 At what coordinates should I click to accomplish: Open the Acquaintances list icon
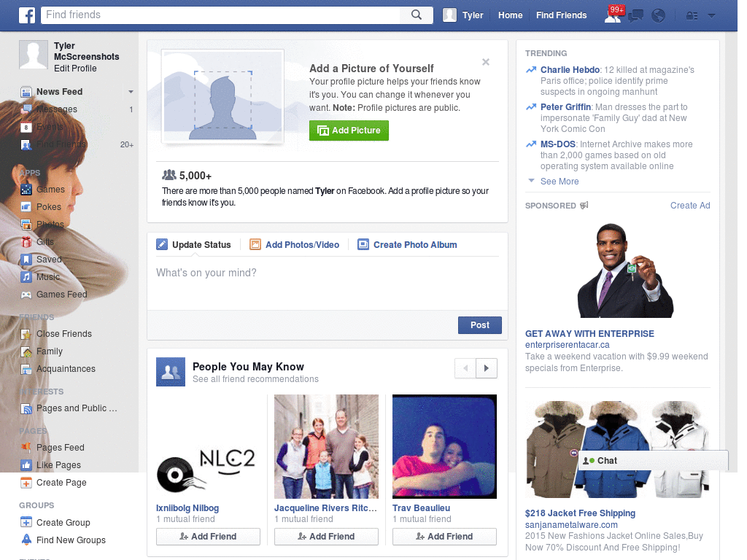pyautogui.click(x=26, y=369)
